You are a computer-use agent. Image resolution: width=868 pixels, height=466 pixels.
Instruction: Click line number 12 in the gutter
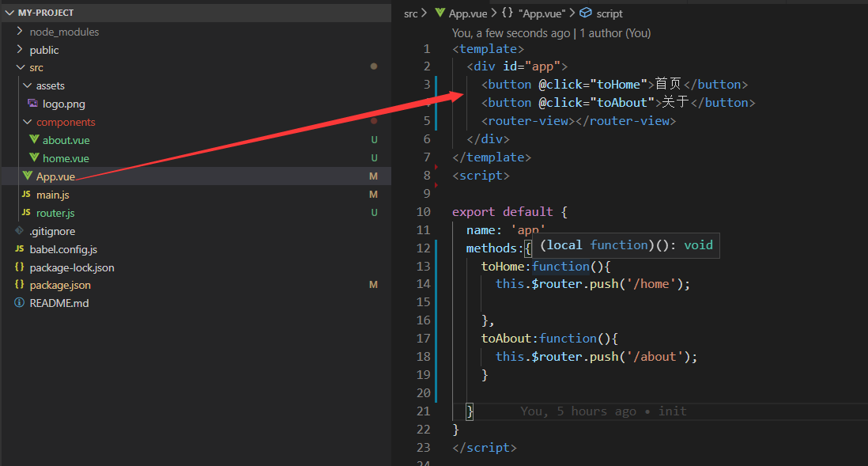tap(424, 248)
